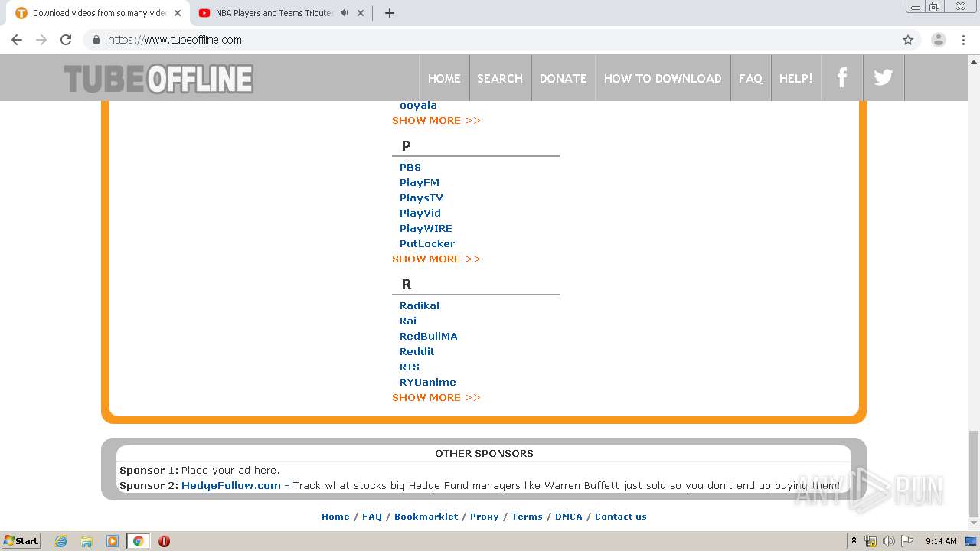The width and height of the screenshot is (980, 551).
Task: Open the file explorer taskbar icon
Action: click(87, 541)
